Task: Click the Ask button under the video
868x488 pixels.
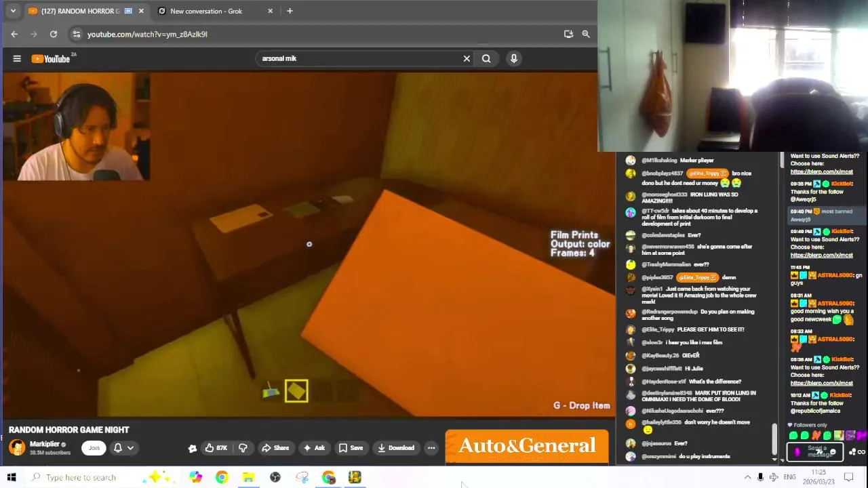Action: pyautogui.click(x=314, y=448)
